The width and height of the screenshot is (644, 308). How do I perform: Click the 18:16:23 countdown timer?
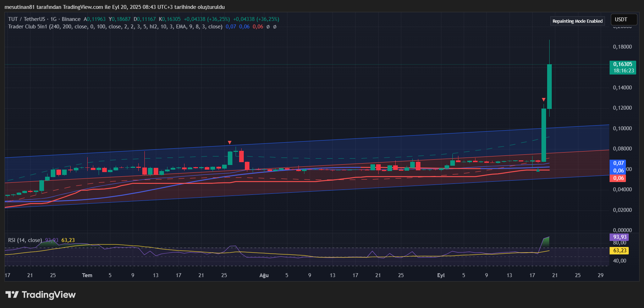pyautogui.click(x=623, y=71)
